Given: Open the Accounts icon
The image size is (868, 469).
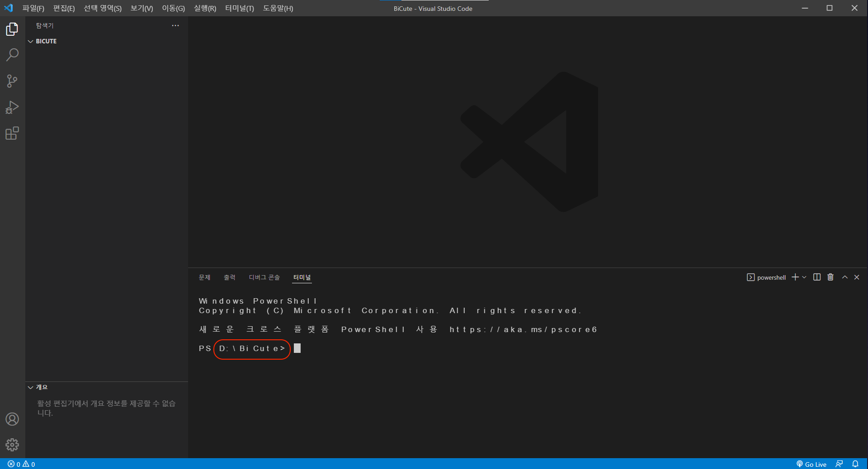Looking at the screenshot, I should (x=12, y=419).
